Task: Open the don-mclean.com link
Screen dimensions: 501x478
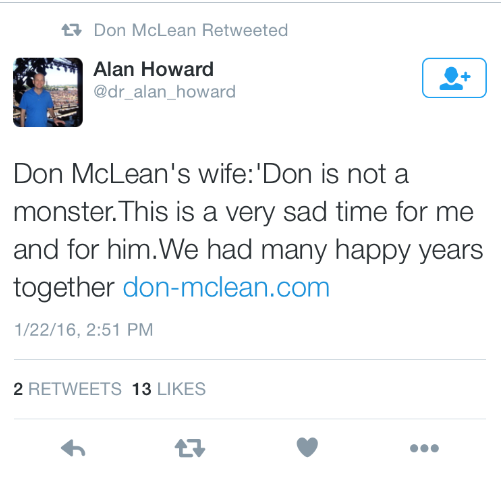Action: tap(226, 287)
